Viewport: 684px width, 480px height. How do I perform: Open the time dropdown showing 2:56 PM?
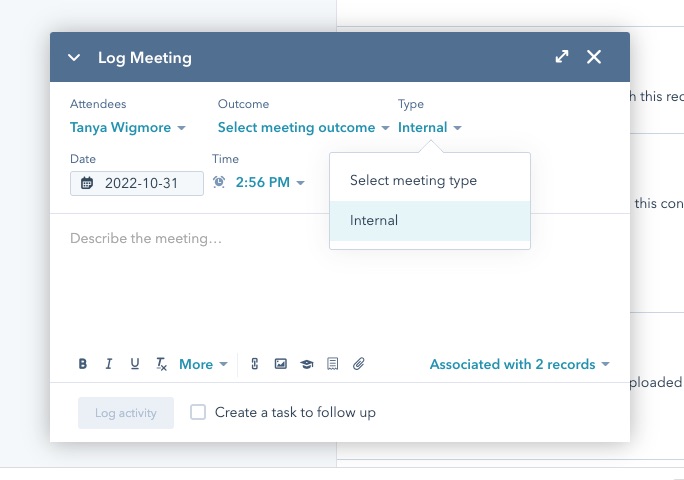[269, 183]
